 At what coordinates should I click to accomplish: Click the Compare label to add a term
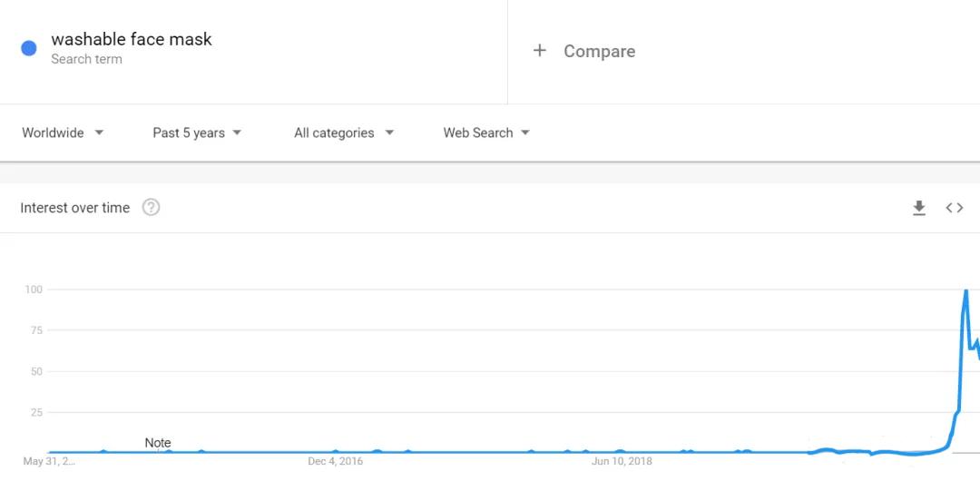599,52
